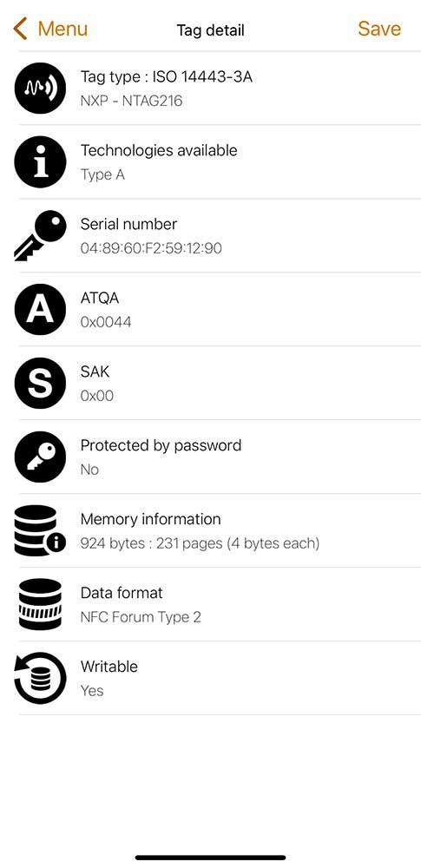Image resolution: width=421 pixels, height=868 pixels.
Task: Open the Protected by password row
Action: tap(220, 457)
